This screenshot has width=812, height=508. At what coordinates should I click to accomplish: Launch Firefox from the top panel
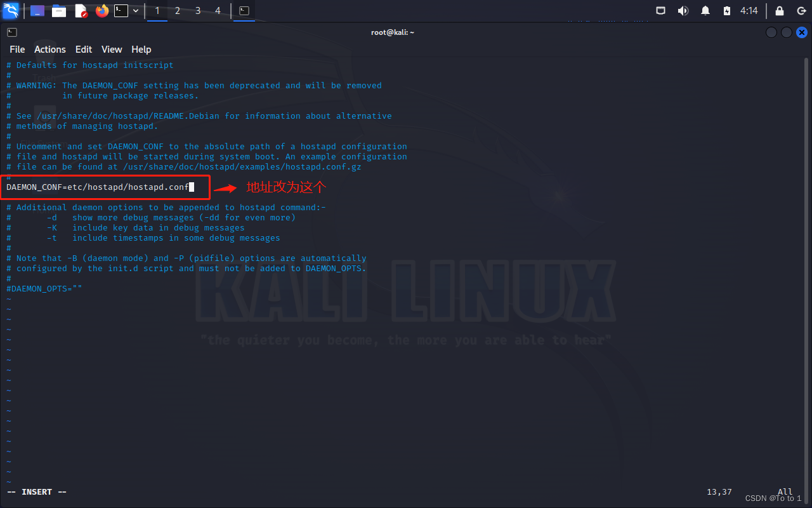pyautogui.click(x=101, y=10)
